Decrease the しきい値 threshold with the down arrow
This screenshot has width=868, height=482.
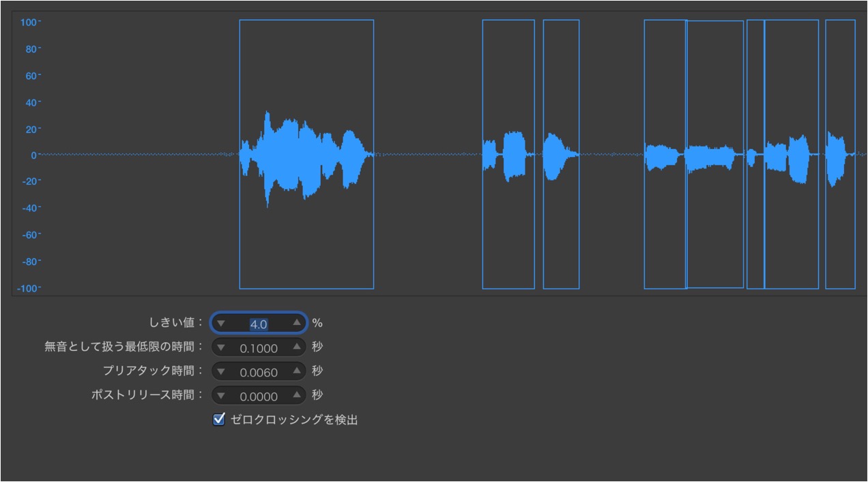[220, 323]
